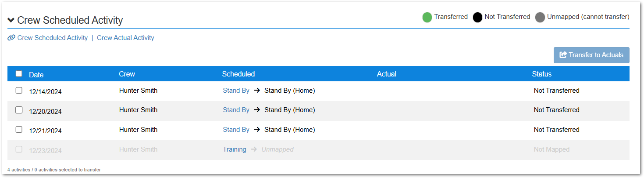Check the box for 12/14/2024 activity
Viewport: 644px width, 178px height.
pos(19,90)
